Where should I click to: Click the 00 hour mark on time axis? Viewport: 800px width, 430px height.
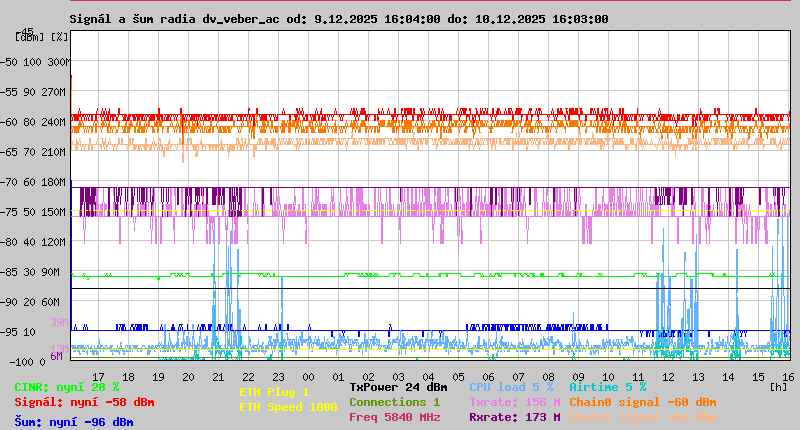point(308,377)
